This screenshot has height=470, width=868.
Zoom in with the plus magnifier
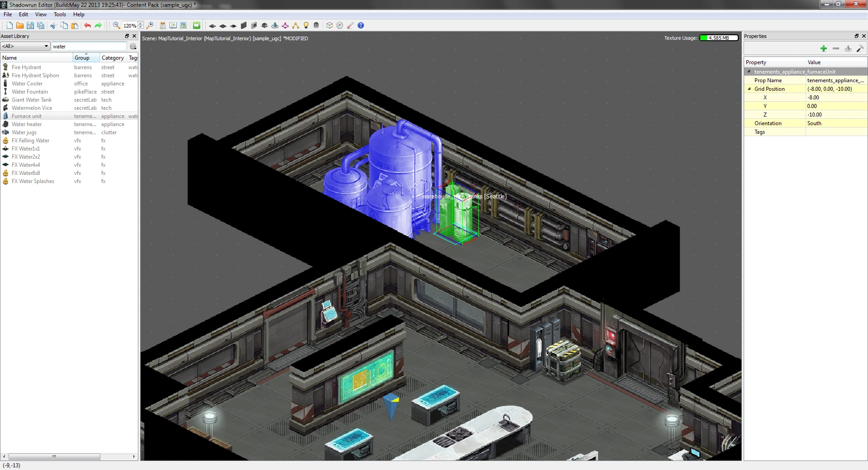[x=150, y=26]
